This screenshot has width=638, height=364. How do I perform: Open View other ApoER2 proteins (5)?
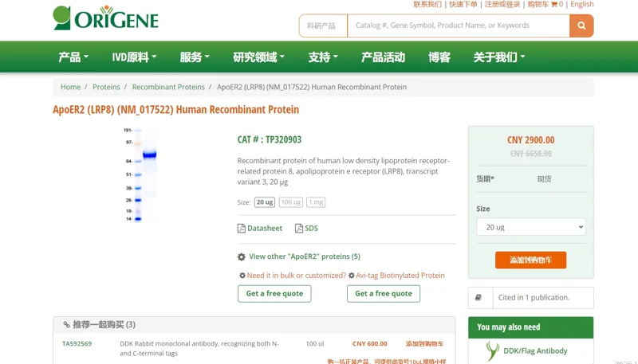pos(305,256)
